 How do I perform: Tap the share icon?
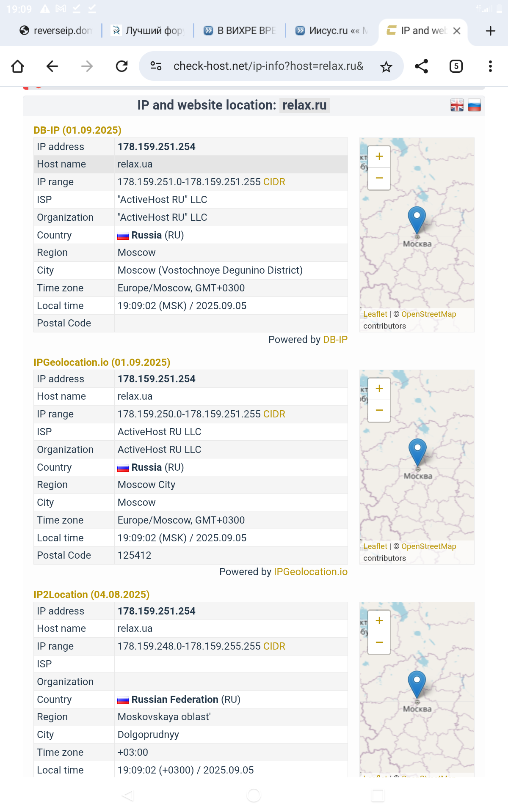[x=421, y=66]
